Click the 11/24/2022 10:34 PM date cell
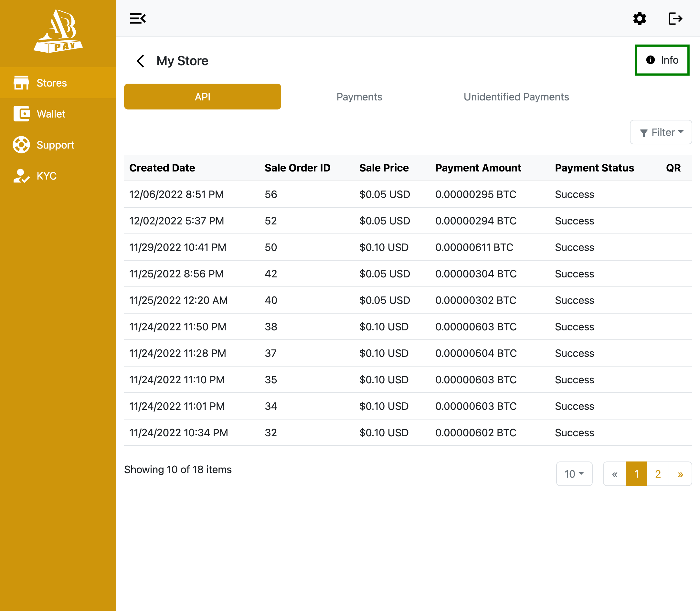The width and height of the screenshot is (700, 611). (x=178, y=433)
